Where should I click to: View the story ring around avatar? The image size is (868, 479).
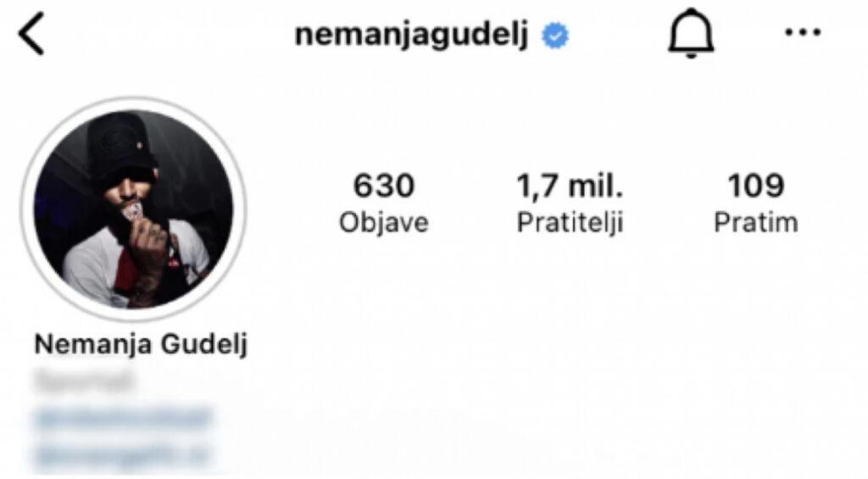coord(133,209)
